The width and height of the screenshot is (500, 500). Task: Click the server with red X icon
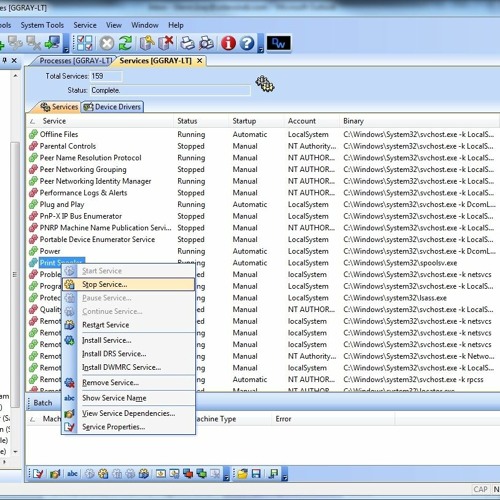click(x=166, y=43)
